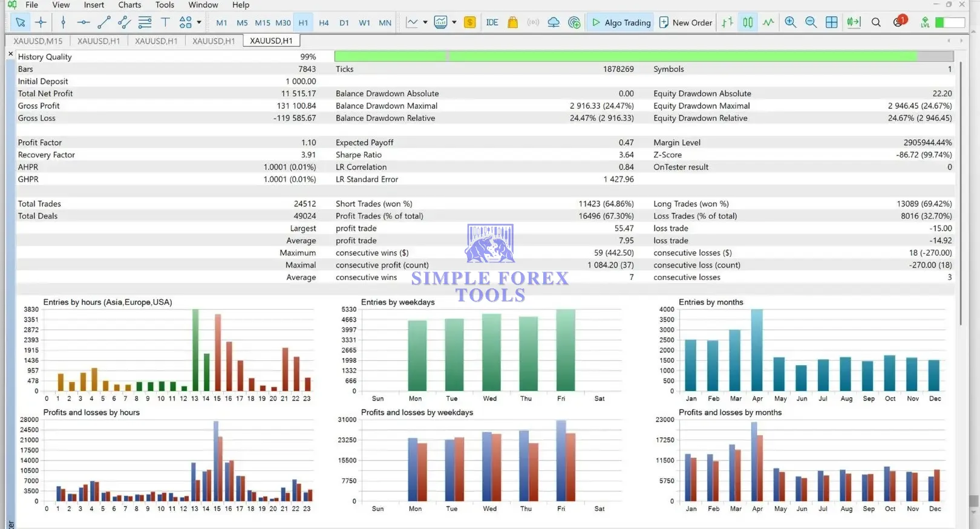Tile windows with grid icon
The height and width of the screenshot is (529, 980).
click(x=832, y=22)
